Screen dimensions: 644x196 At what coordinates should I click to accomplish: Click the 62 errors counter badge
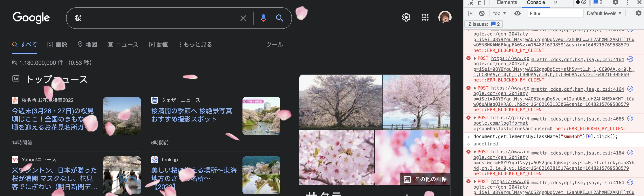(x=581, y=2)
